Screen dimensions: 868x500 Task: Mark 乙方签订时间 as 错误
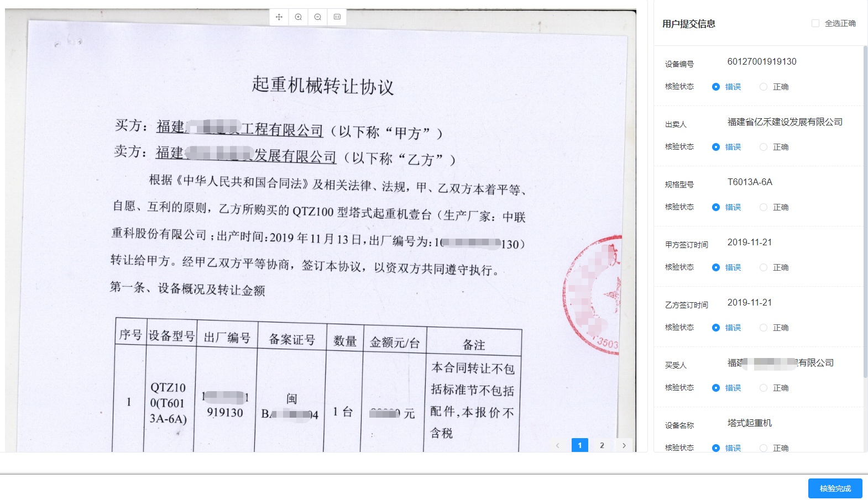point(716,328)
